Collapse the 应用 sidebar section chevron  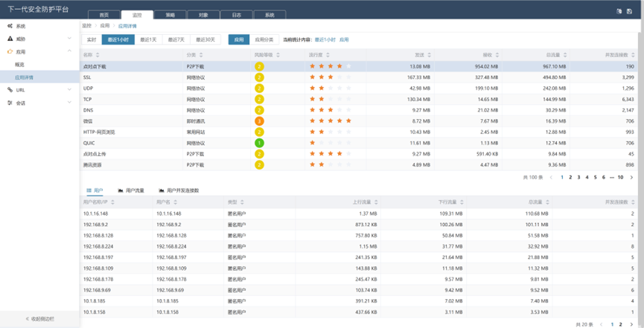click(x=69, y=51)
